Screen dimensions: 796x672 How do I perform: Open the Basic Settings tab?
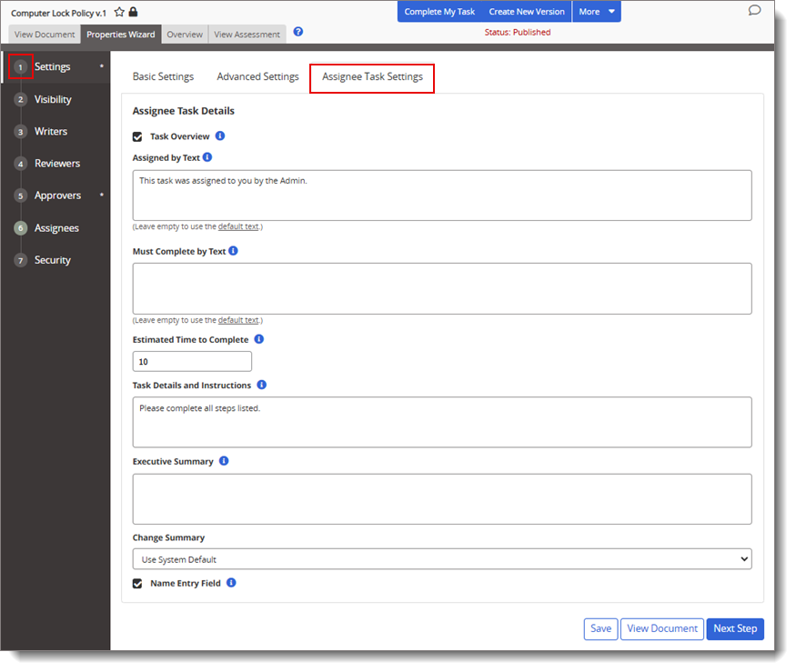pyautogui.click(x=163, y=76)
